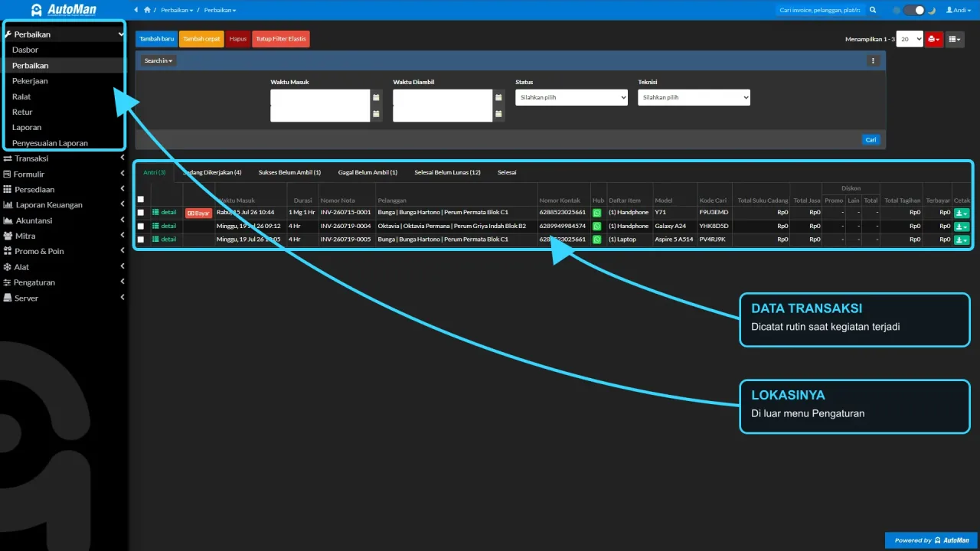Open detail link for INV-260719-0004

165,226
